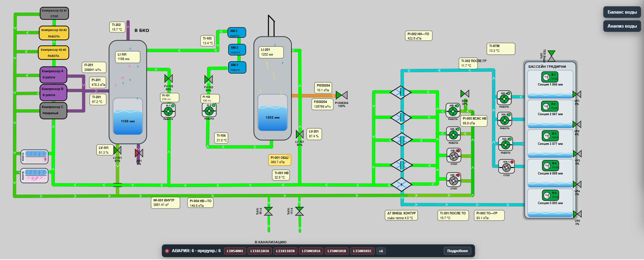Open the HB-2 stopped pump icon
Viewport: 644px width, 260px height.
click(454, 155)
